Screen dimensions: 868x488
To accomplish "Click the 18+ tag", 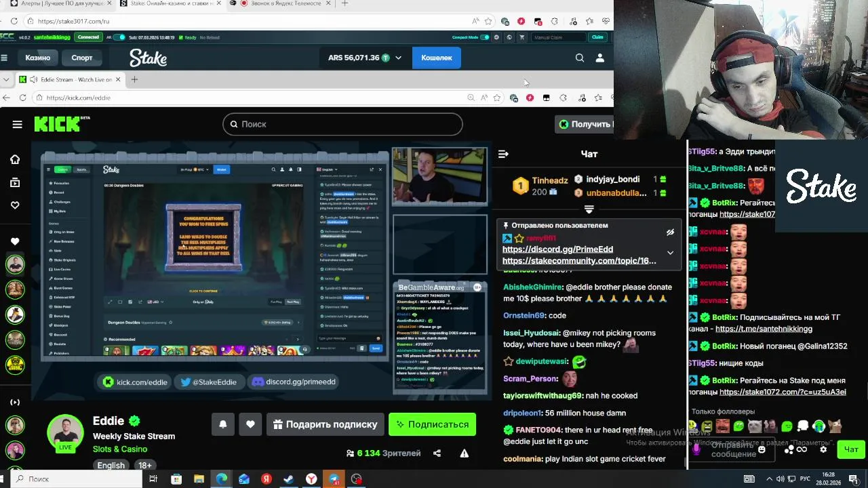I will 145,465.
